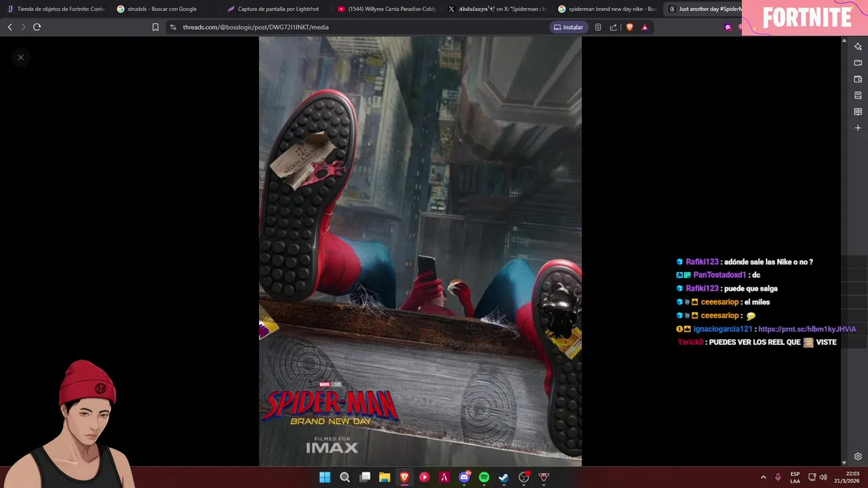Open Brave Rewards triangle icon

click(x=644, y=27)
